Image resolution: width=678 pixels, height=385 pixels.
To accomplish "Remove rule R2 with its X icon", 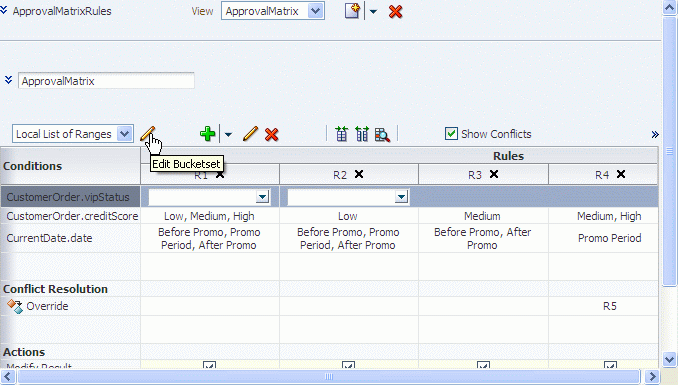I will [359, 174].
